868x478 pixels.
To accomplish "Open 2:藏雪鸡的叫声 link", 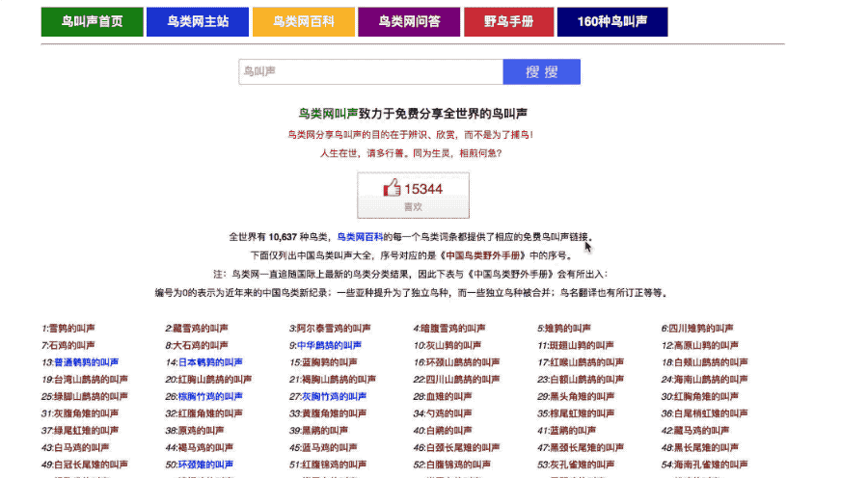I will click(x=197, y=328).
